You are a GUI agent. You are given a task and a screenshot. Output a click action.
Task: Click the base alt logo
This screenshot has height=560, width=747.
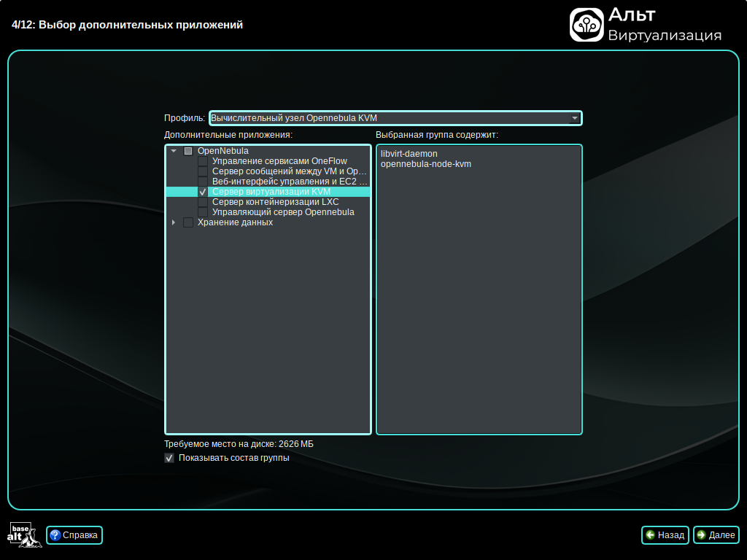(20, 535)
